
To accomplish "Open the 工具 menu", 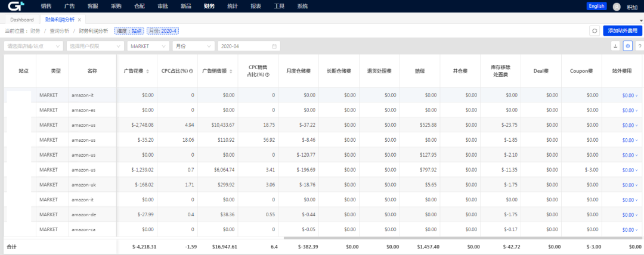I will click(279, 6).
